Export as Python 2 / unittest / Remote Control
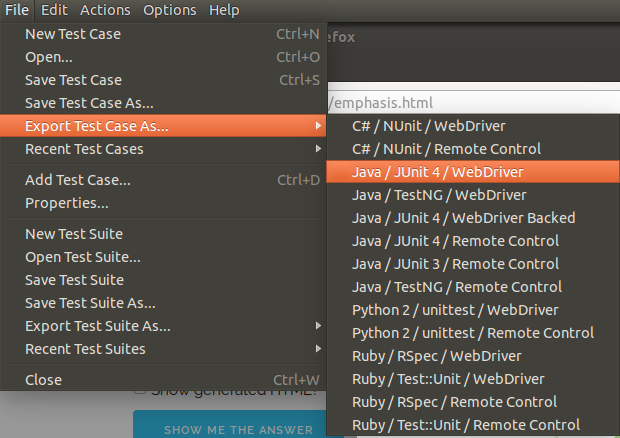Viewport: 620px width, 438px height. 473,332
